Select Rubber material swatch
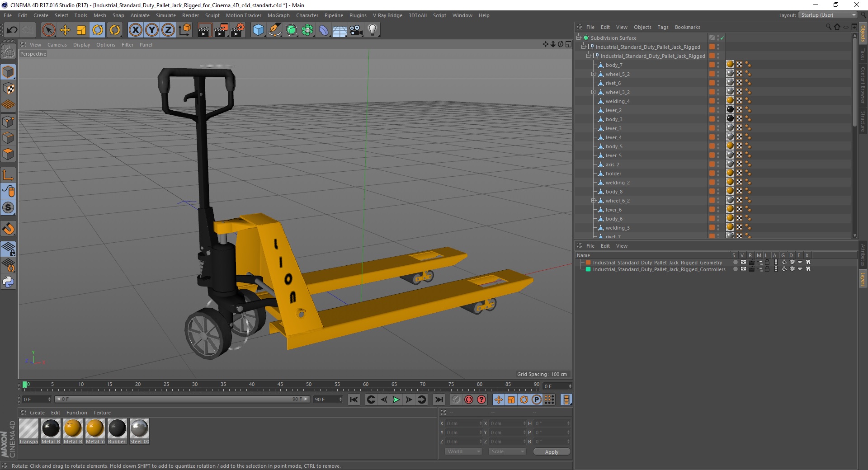The width and height of the screenshot is (868, 470). pos(117,431)
